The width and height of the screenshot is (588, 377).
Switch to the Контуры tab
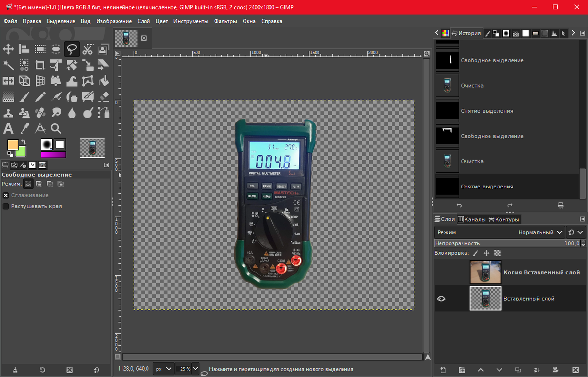coord(504,219)
